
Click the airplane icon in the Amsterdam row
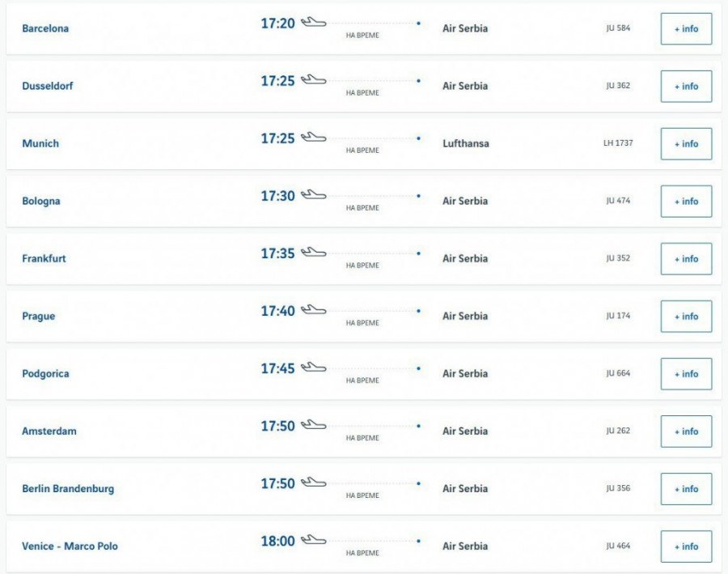pos(313,425)
